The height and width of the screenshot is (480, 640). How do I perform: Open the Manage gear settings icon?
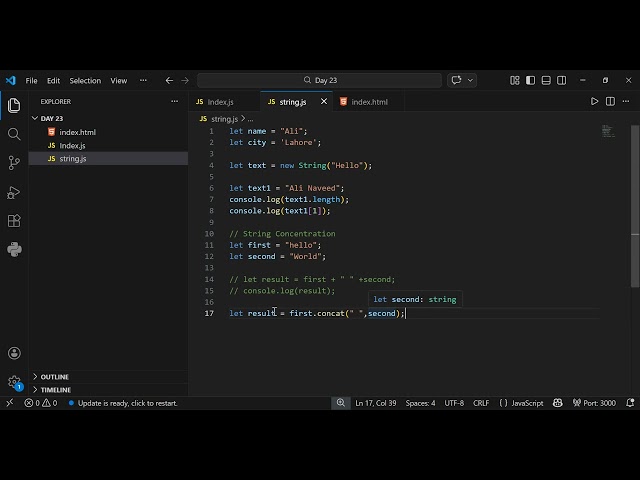click(14, 382)
